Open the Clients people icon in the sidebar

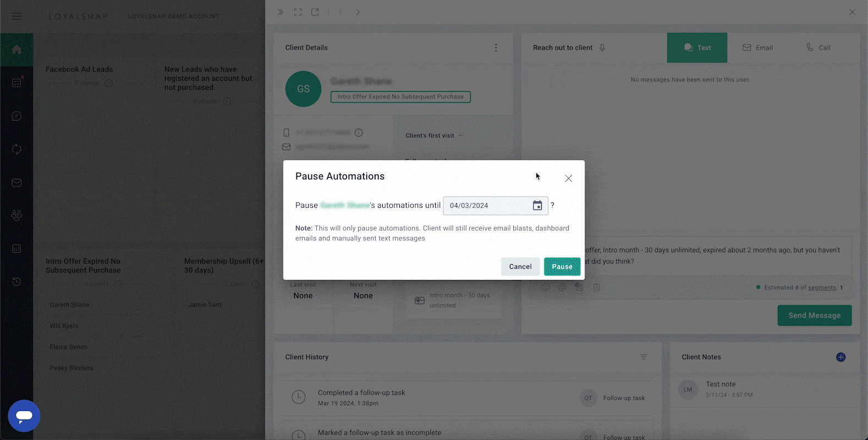tap(17, 215)
